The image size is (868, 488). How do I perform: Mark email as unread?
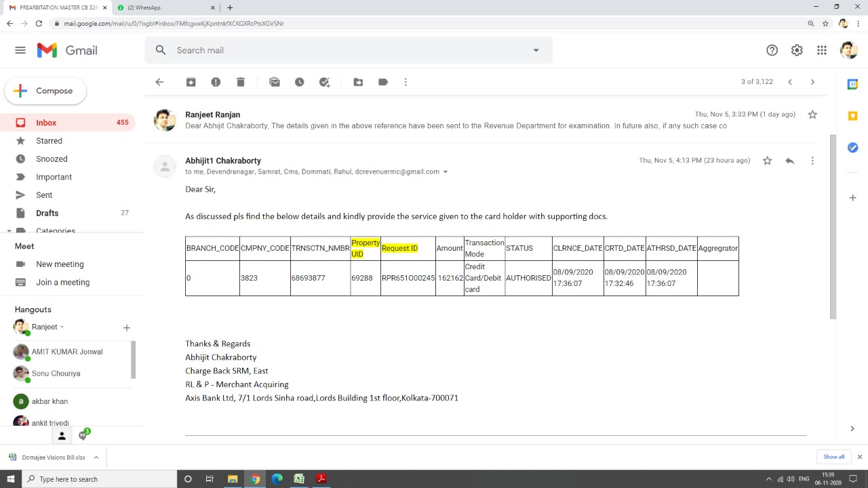pos(275,82)
